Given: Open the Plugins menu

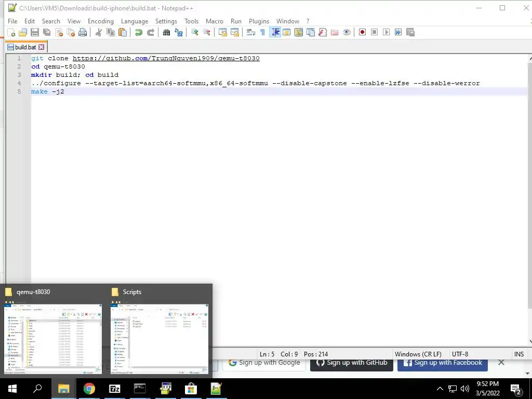Looking at the screenshot, I should pos(259,21).
